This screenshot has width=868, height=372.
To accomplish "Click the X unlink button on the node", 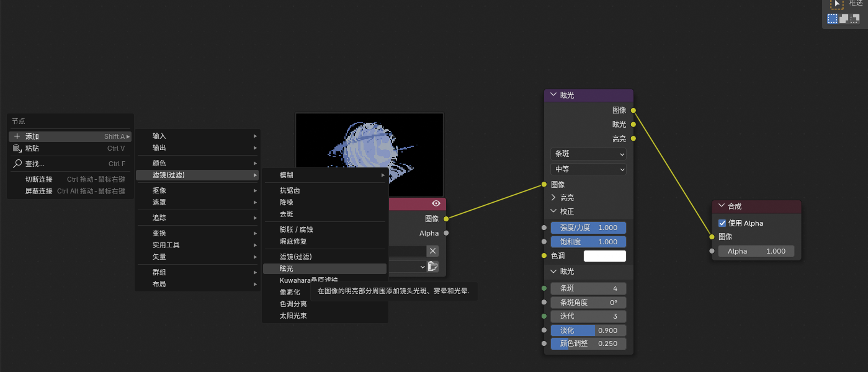I will click(432, 250).
